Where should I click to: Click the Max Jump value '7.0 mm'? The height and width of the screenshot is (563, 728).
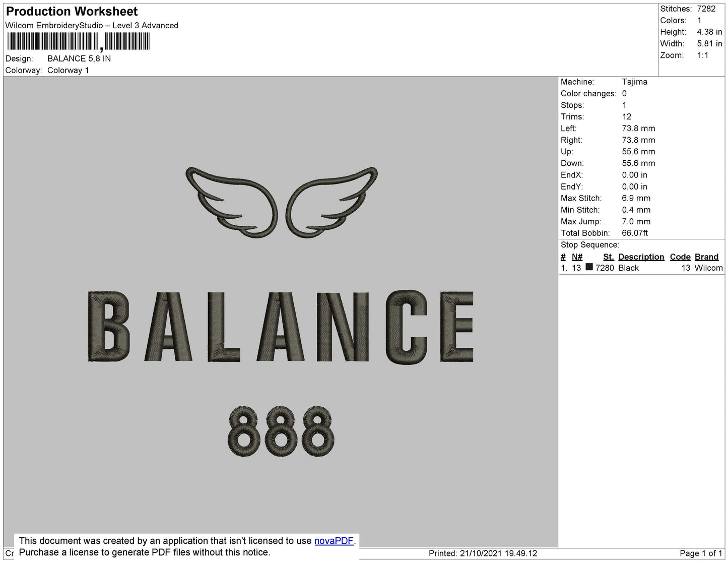[x=636, y=221]
